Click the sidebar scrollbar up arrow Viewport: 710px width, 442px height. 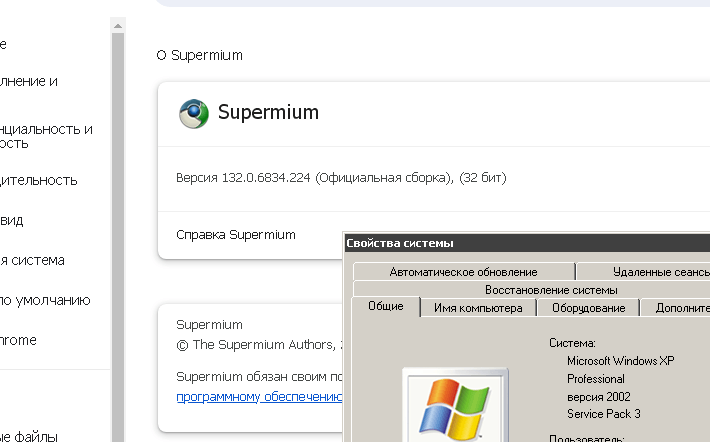click(118, 26)
